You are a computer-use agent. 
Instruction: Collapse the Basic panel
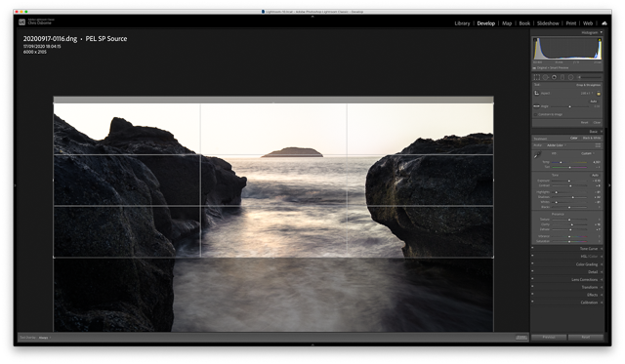click(x=602, y=132)
